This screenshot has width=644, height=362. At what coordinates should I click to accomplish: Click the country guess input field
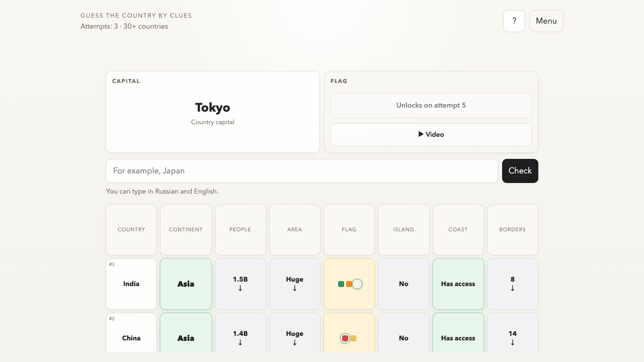click(x=301, y=171)
